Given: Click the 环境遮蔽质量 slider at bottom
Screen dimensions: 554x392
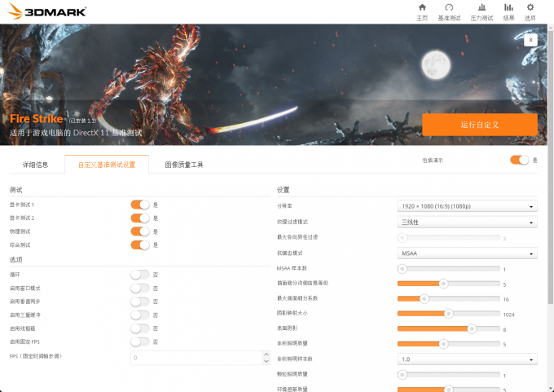Looking at the screenshot, I should [x=448, y=389].
